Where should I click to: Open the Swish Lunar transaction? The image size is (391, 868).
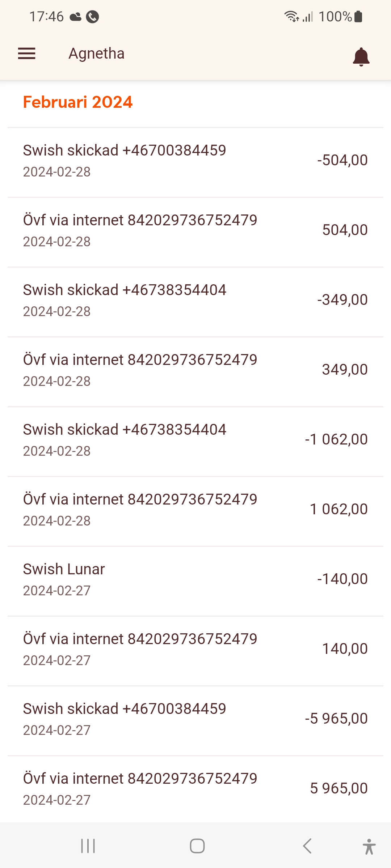[x=195, y=579]
